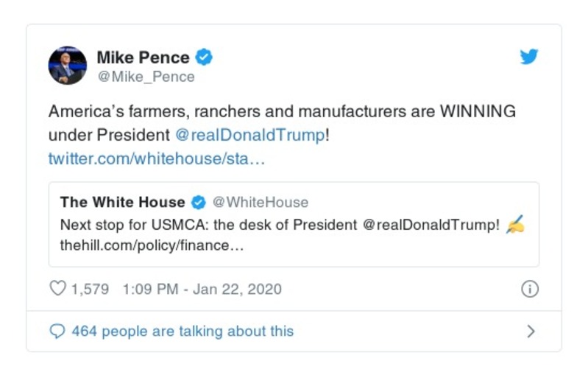
Task: Expand conversation with the right chevron arrow
Action: pos(531,332)
